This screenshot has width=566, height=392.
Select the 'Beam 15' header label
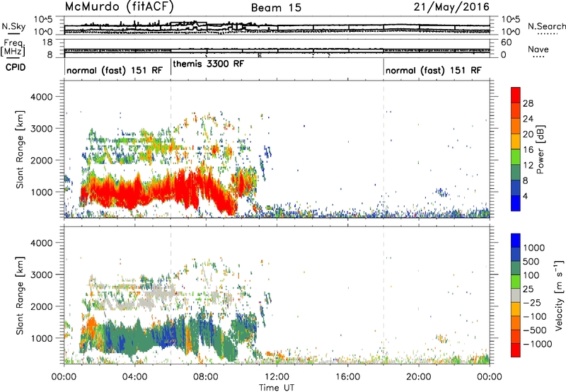click(x=276, y=8)
